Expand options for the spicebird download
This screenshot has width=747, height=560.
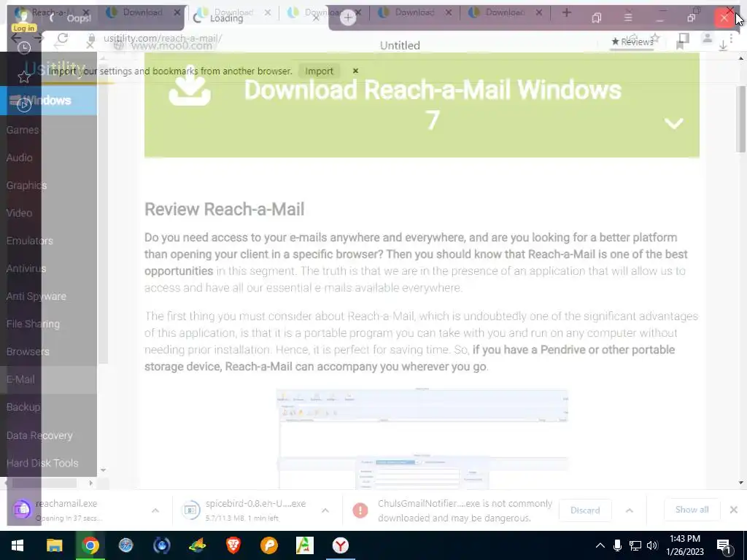point(325,510)
